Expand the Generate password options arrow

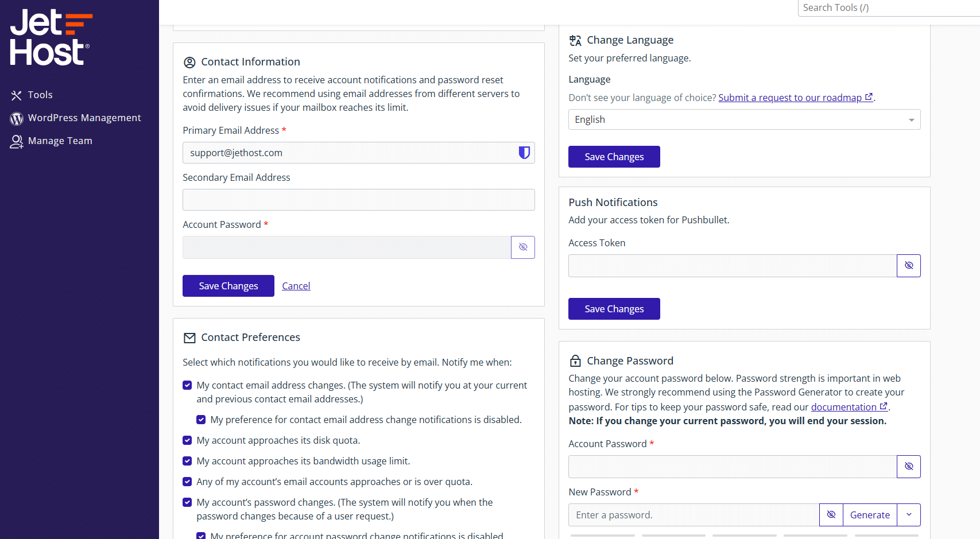(x=908, y=515)
